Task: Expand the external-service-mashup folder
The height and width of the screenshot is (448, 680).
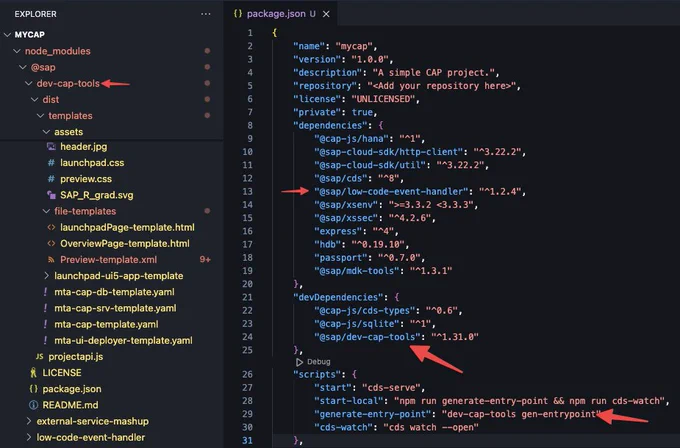Action: coord(29,421)
